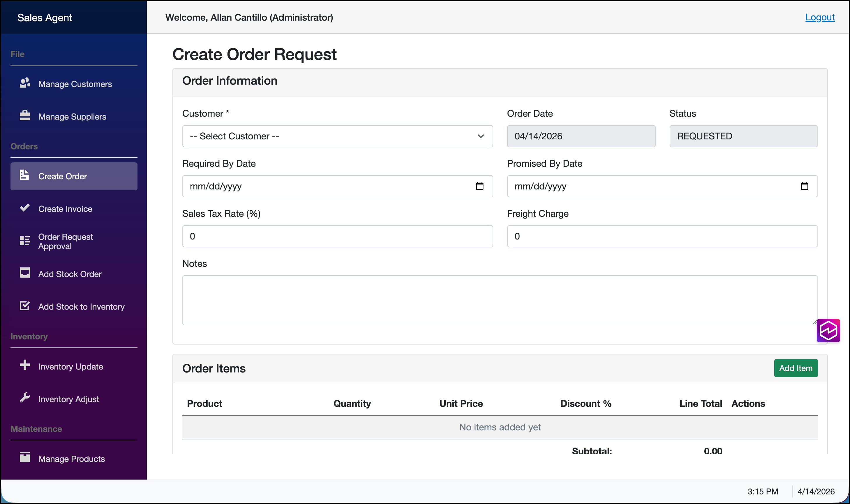The image size is (850, 504).
Task: Select the Inventory Adjust wrench icon
Action: (24, 398)
